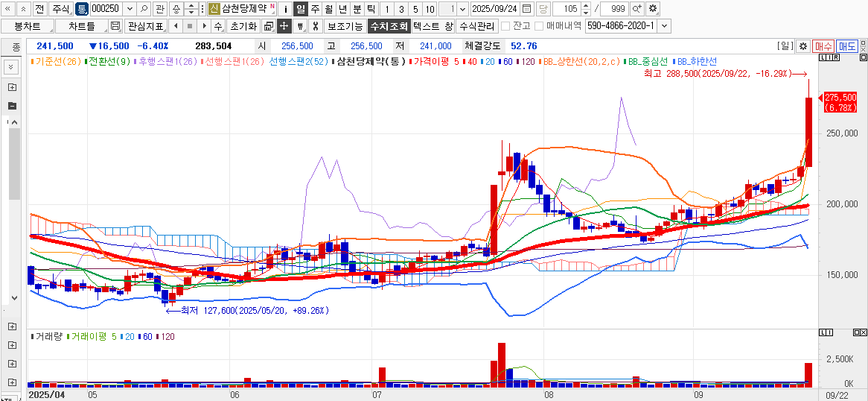Open chart settings gear in top toolbar
Viewport: 868px width, 401px height.
coord(653,9)
